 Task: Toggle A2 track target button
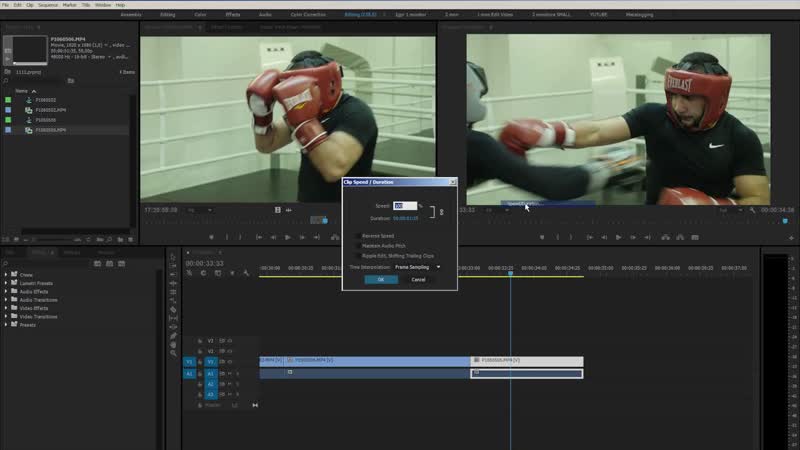click(x=211, y=384)
